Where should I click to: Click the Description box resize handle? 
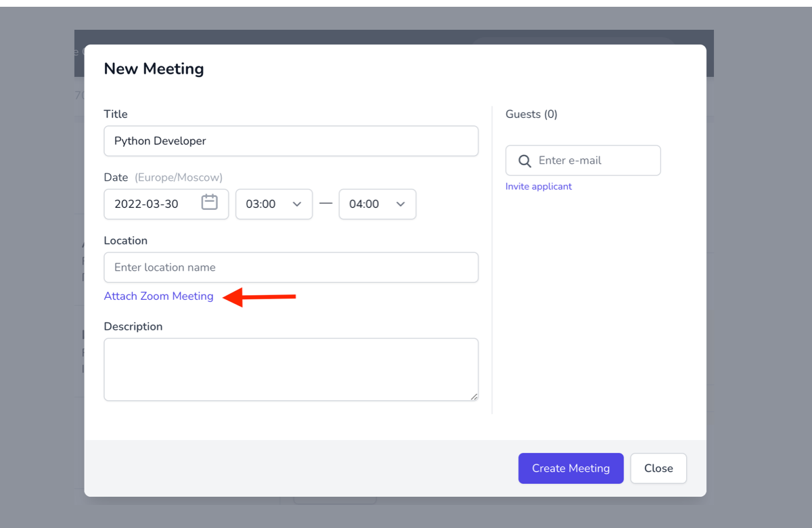click(474, 398)
